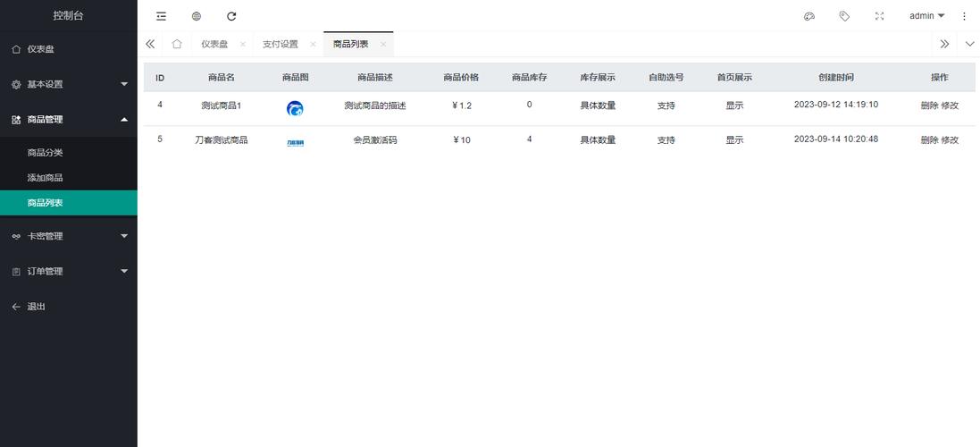Click the 首页展示 column header
The image size is (980, 447).
pyautogui.click(x=735, y=78)
